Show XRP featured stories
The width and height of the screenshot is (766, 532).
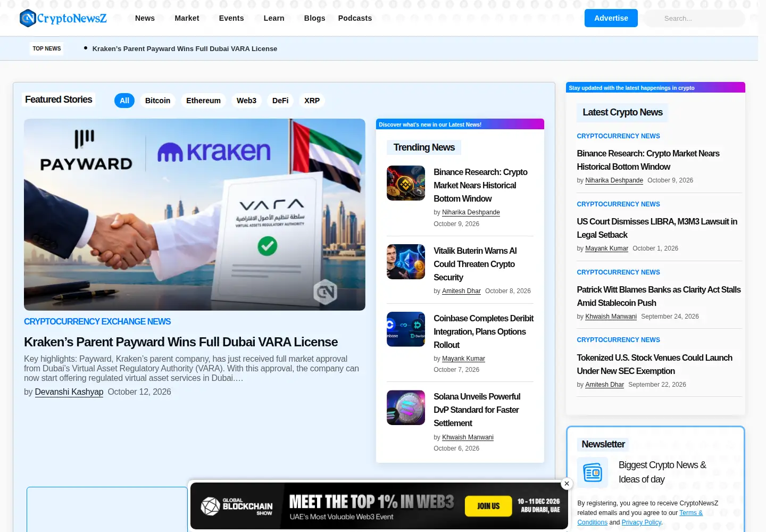(x=312, y=101)
